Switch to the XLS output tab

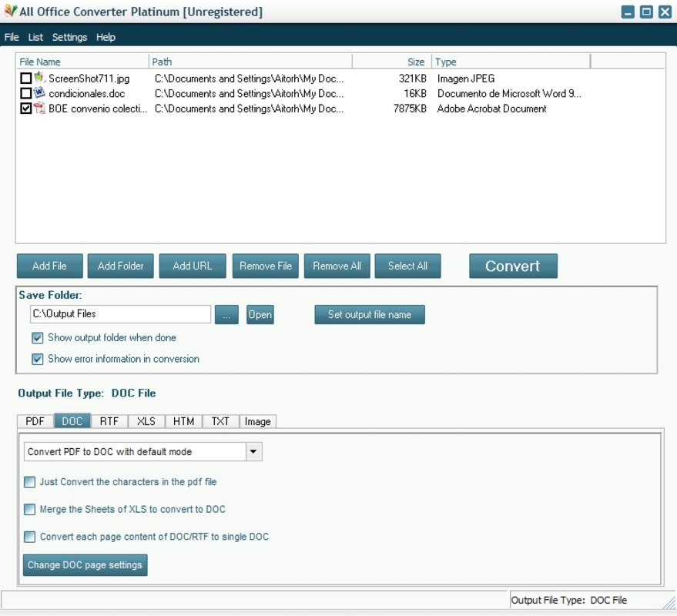tap(146, 421)
